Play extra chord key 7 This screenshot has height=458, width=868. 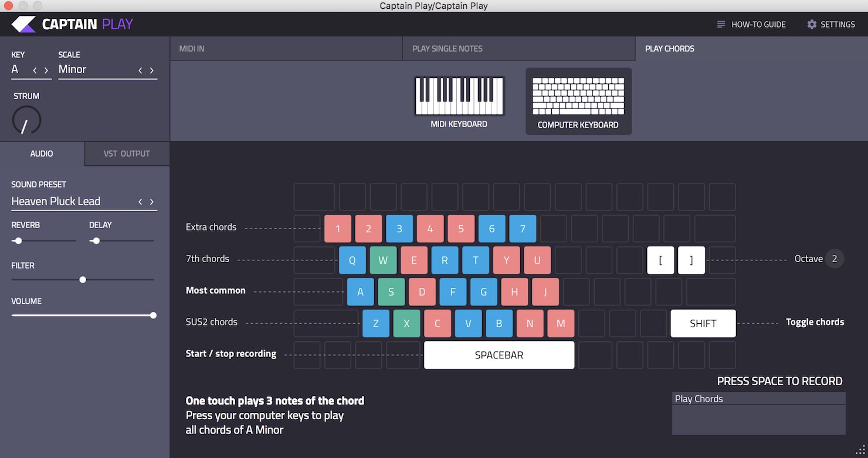523,229
